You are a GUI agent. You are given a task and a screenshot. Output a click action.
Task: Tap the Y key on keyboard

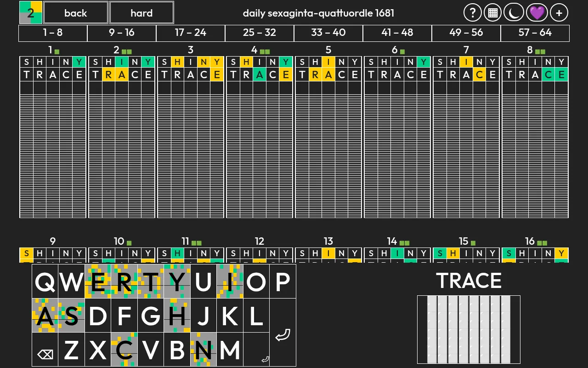tap(177, 282)
